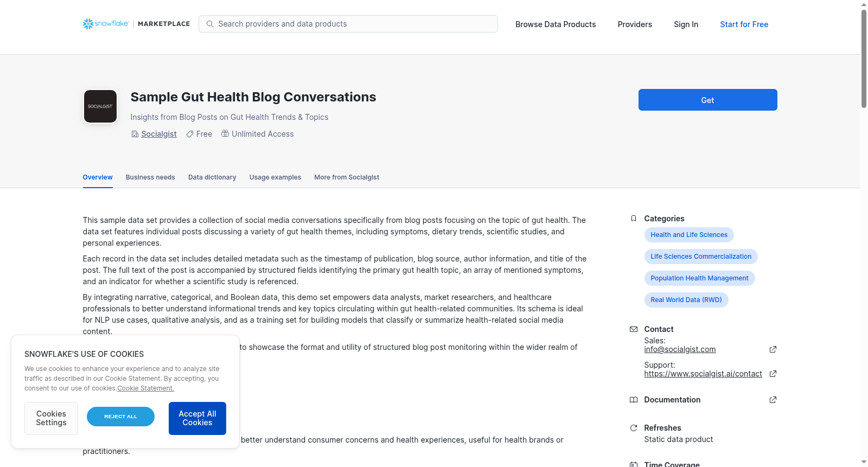This screenshot has height=467, width=868.
Task: Click the Documentation book icon
Action: (634, 400)
